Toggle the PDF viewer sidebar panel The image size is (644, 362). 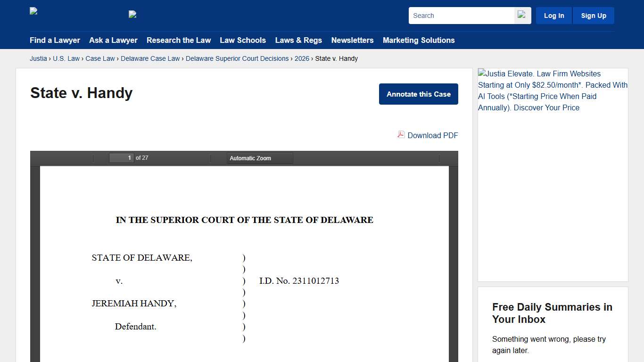(38, 158)
